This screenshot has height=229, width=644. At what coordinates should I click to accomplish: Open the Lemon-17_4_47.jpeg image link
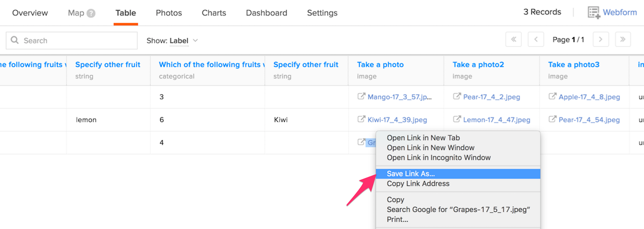pos(496,120)
